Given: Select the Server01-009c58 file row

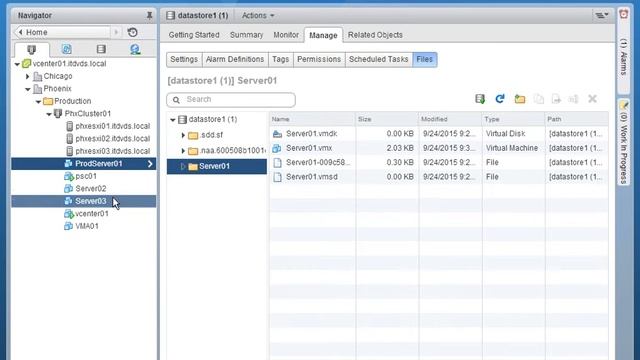Looking at the screenshot, I should (x=439, y=162).
